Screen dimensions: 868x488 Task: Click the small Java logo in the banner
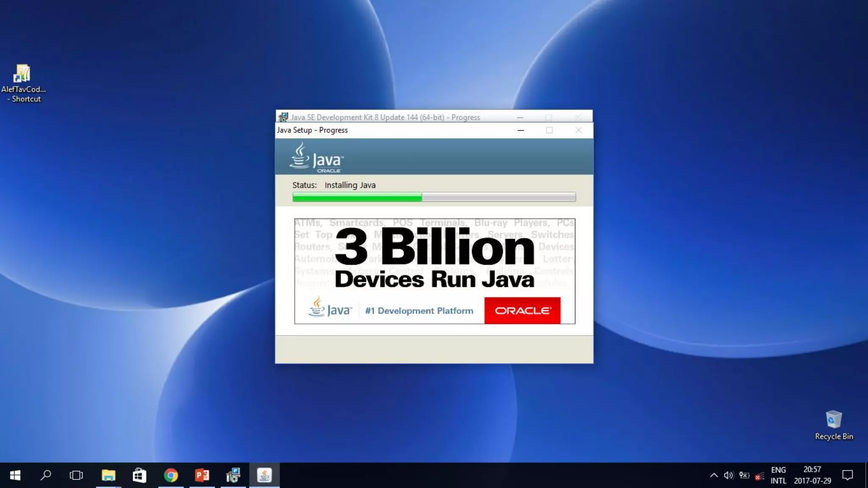pos(330,308)
